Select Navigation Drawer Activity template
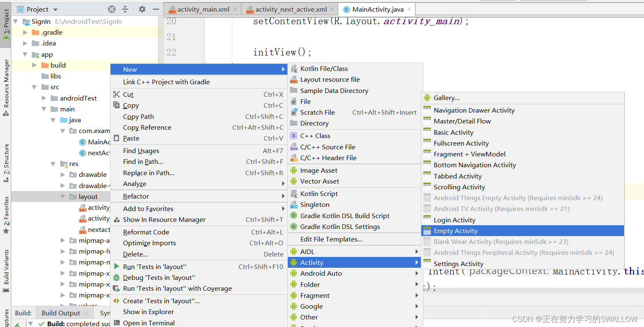This screenshot has height=327, width=644. [x=523, y=110]
